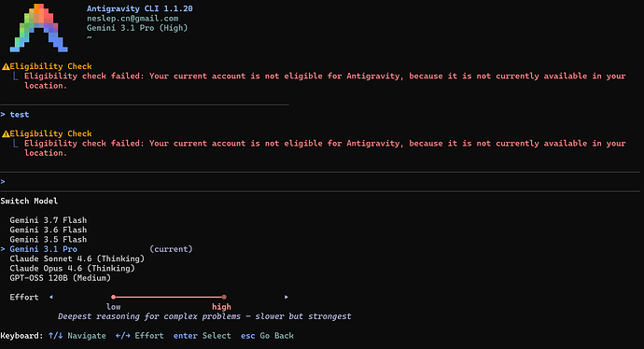The width and height of the screenshot is (644, 349).
Task: Click the selection caret beside Gemini 3.1 Pro
Action: click(3, 249)
